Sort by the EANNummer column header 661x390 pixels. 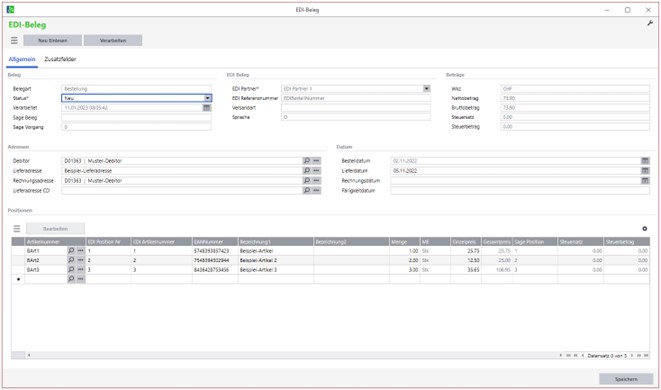215,242
